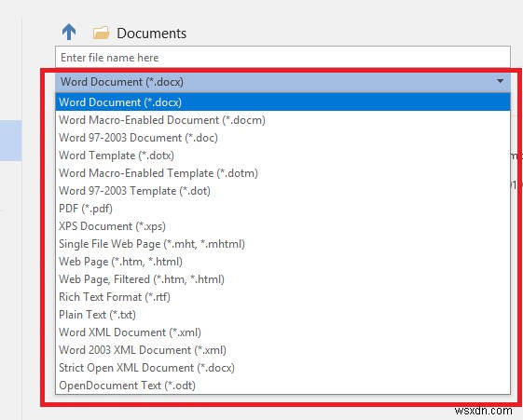The image size is (523, 420).
Task: Select PDF (*.pdf) format
Action: 282,209
